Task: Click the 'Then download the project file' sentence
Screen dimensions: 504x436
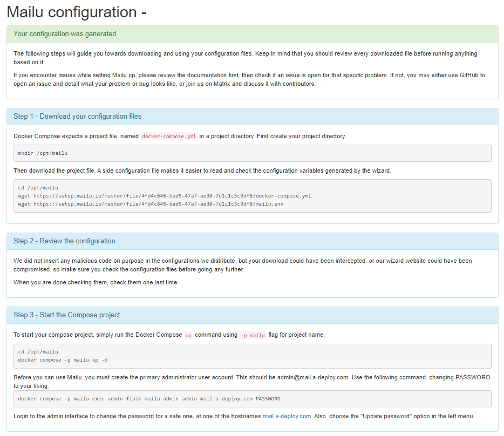Action: pyautogui.click(x=202, y=171)
